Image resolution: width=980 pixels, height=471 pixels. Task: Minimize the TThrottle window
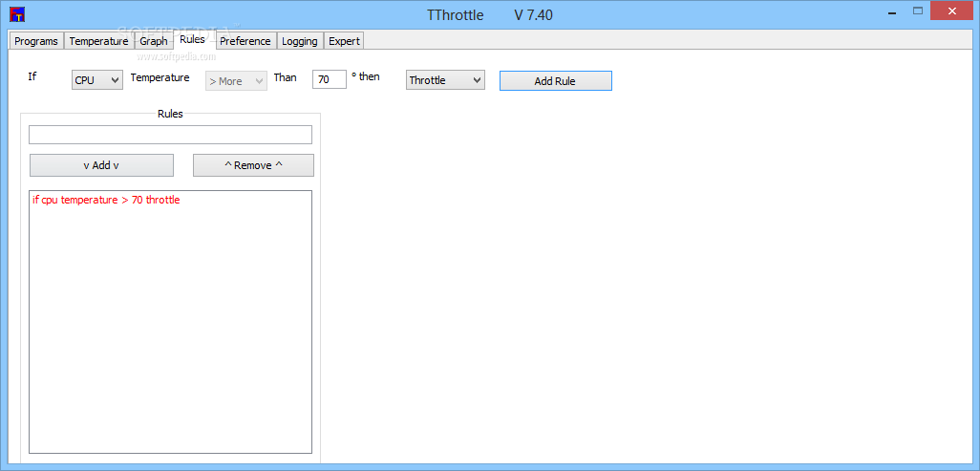click(890, 11)
